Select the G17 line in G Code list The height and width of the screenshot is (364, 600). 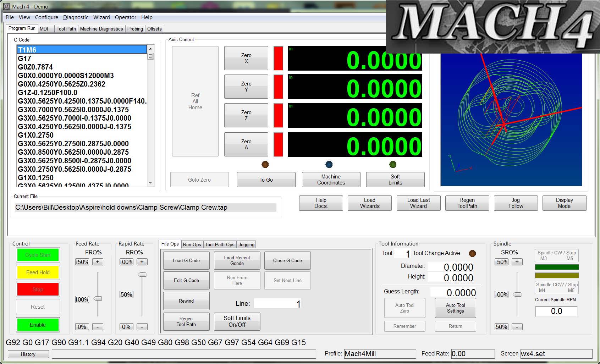click(x=82, y=58)
